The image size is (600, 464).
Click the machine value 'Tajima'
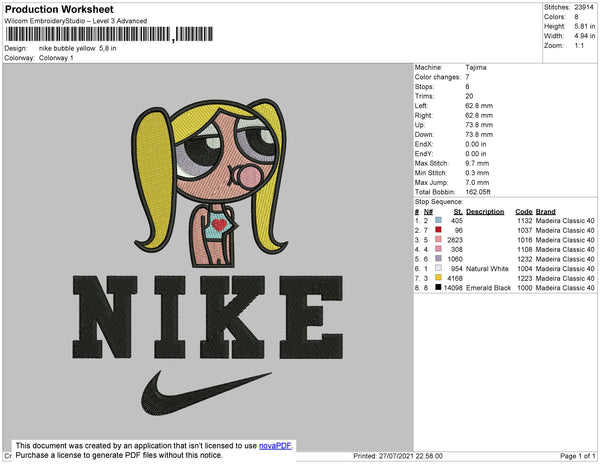[476, 67]
